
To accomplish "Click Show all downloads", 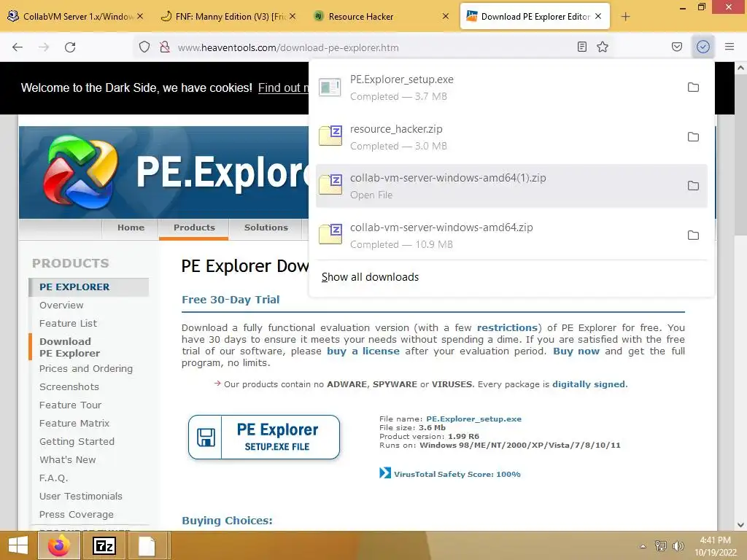I will pos(370,277).
